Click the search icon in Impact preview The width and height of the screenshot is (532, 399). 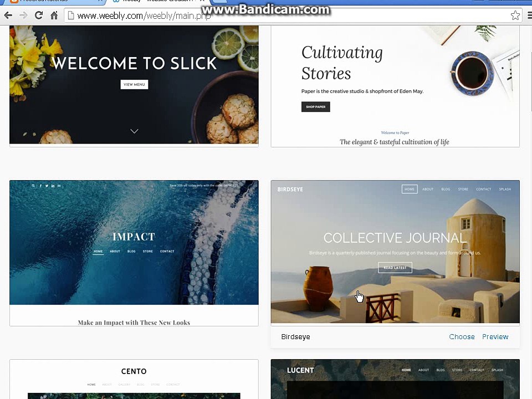[33, 186]
